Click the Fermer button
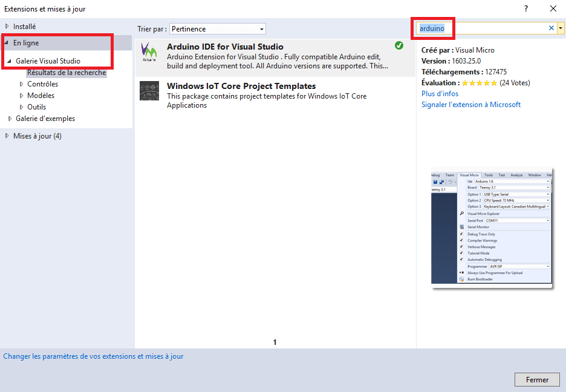 537,380
